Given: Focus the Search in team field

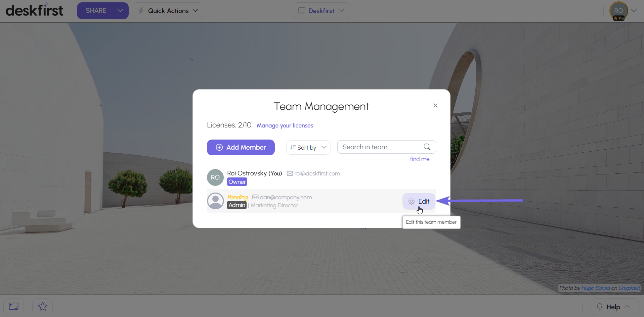Looking at the screenshot, I should click(387, 147).
